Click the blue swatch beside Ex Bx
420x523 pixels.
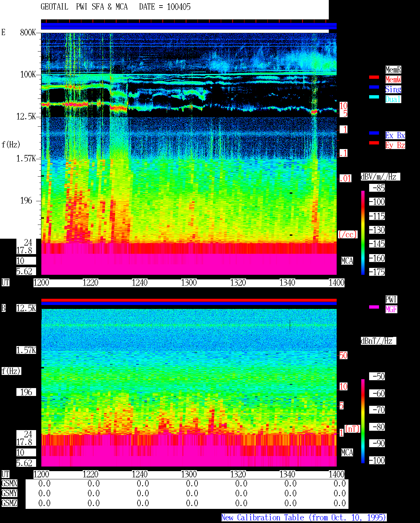(374, 133)
